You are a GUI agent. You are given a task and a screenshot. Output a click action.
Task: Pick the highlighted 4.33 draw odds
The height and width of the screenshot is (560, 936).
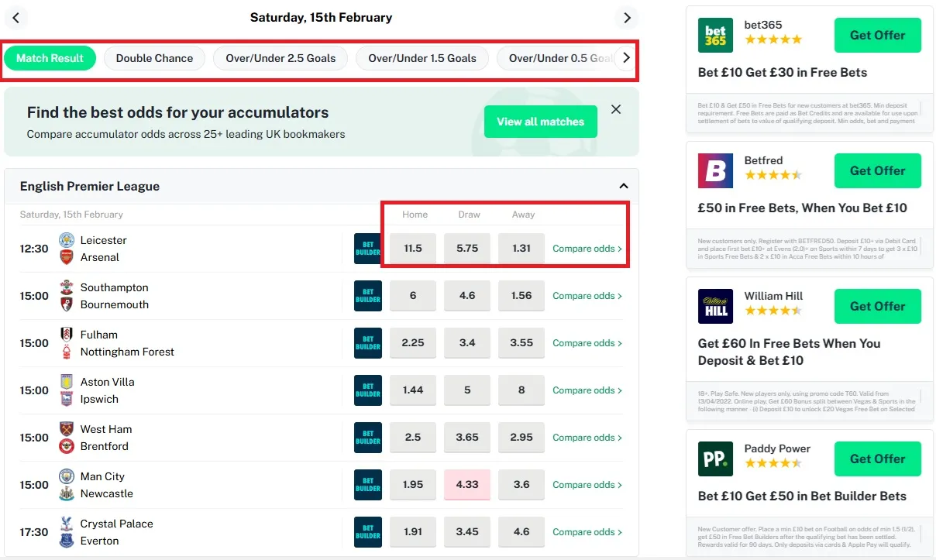(x=467, y=485)
